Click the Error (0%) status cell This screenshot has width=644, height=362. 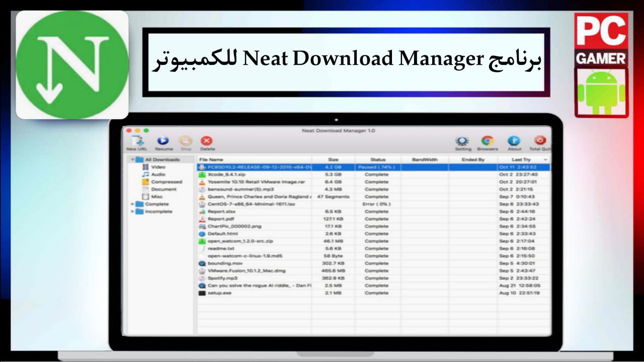click(x=376, y=204)
